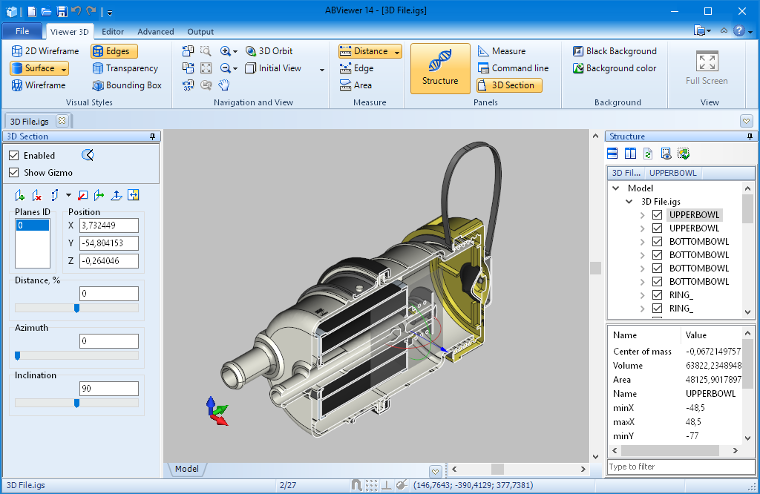760x494 pixels.
Task: Select the 2D Wireframe visual style
Action: tap(45, 51)
